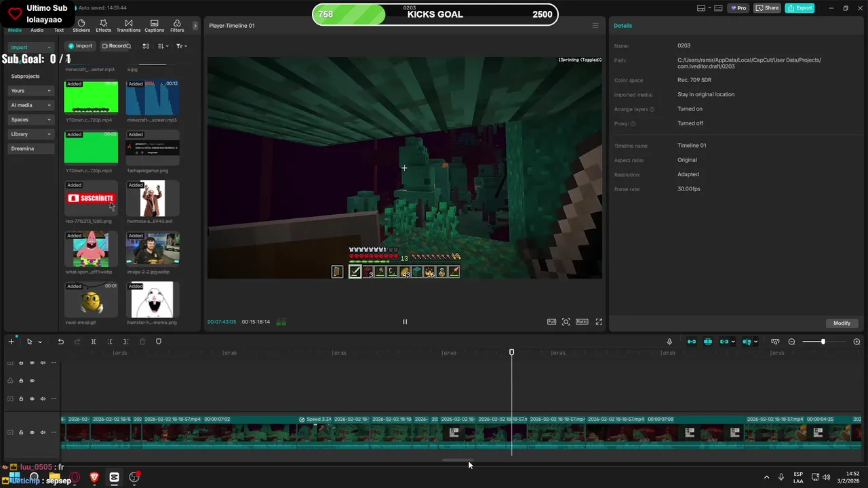Delete left of playhead tool
Image resolution: width=868 pixels, height=488 pixels.
click(x=110, y=342)
